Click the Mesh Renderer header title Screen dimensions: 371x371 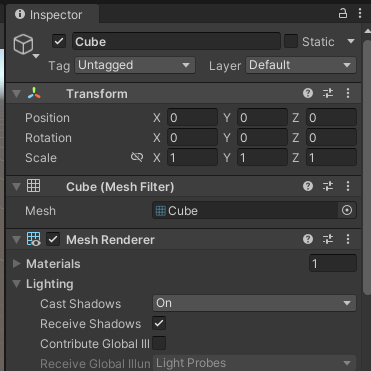point(110,240)
